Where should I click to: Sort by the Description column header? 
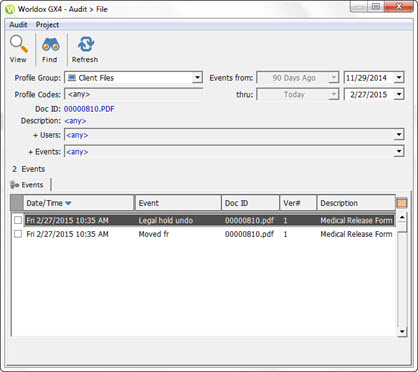pyautogui.click(x=356, y=203)
